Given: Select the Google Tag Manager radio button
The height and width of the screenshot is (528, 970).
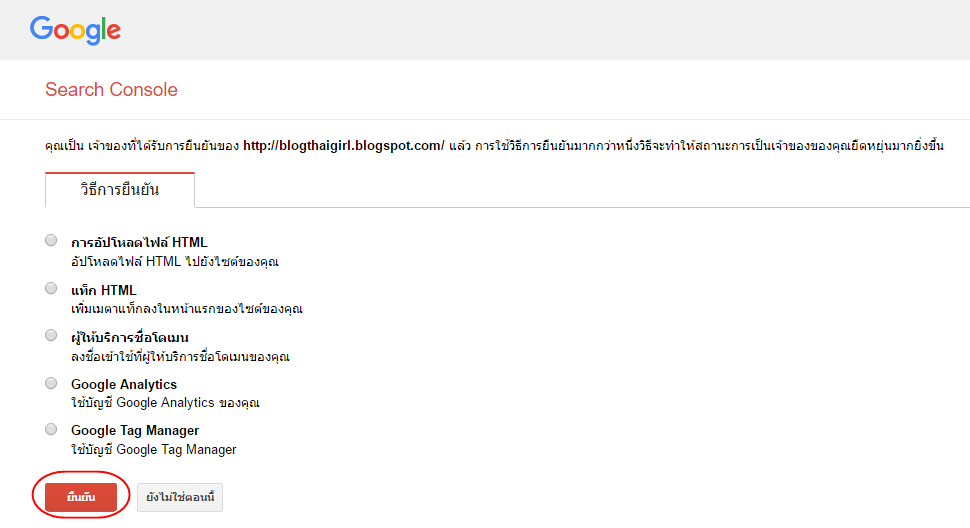Looking at the screenshot, I should (51, 429).
